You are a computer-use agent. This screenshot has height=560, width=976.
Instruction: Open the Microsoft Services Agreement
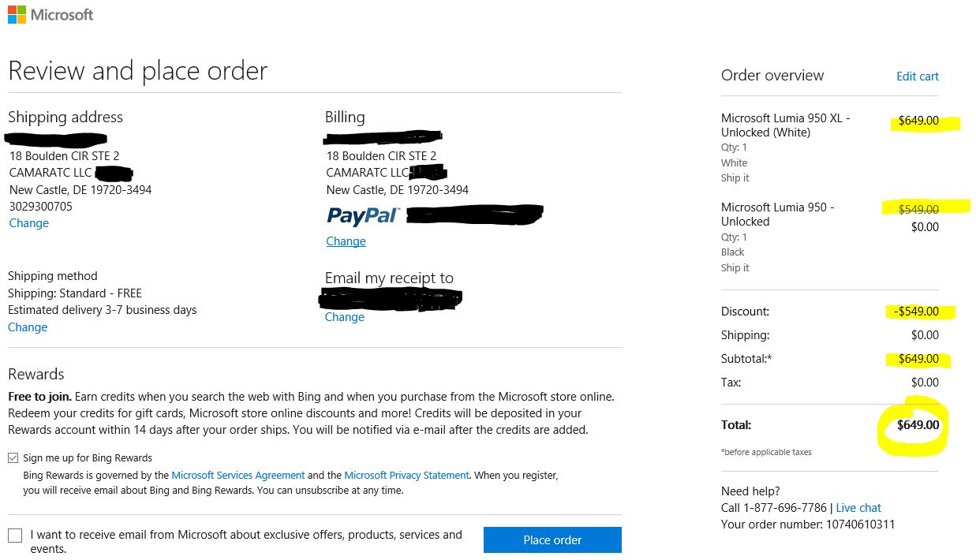click(x=237, y=476)
